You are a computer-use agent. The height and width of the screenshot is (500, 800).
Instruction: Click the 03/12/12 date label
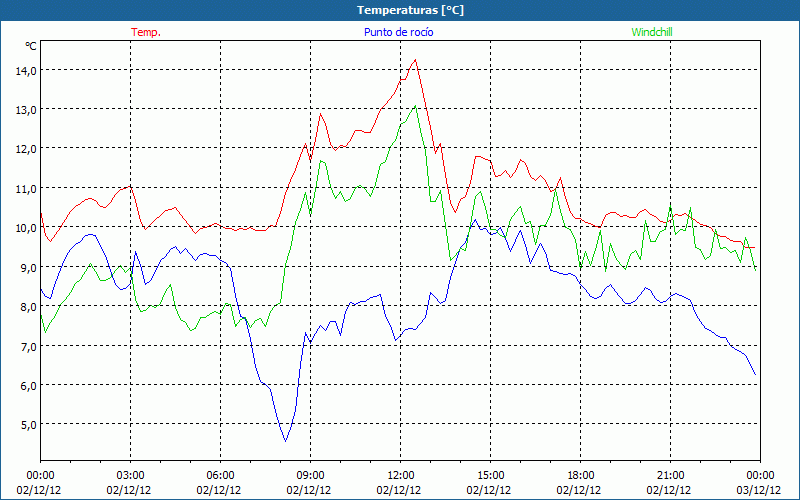tap(759, 490)
